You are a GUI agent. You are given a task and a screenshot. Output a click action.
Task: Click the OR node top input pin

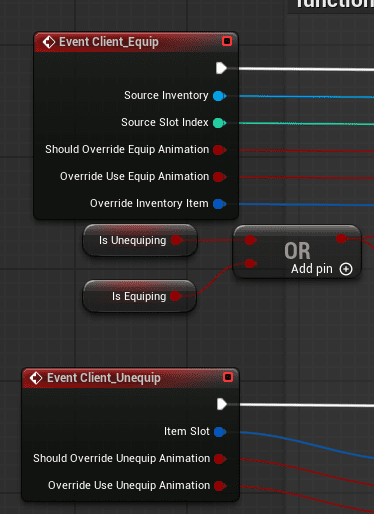click(x=250, y=240)
